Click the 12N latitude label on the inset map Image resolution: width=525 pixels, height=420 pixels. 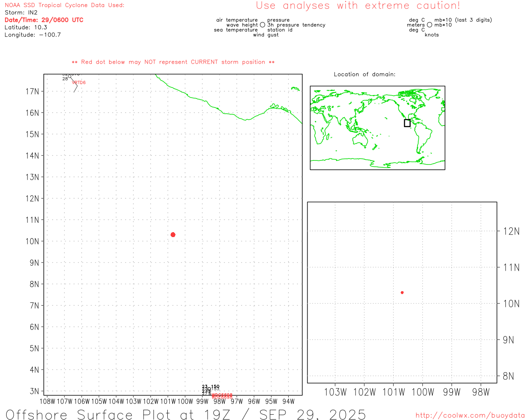click(511, 231)
